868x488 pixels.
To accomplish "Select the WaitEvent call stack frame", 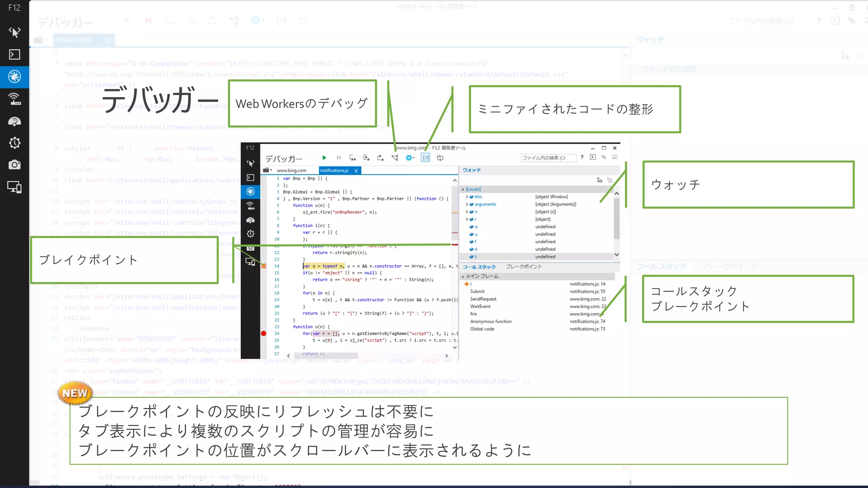I will [537, 306].
